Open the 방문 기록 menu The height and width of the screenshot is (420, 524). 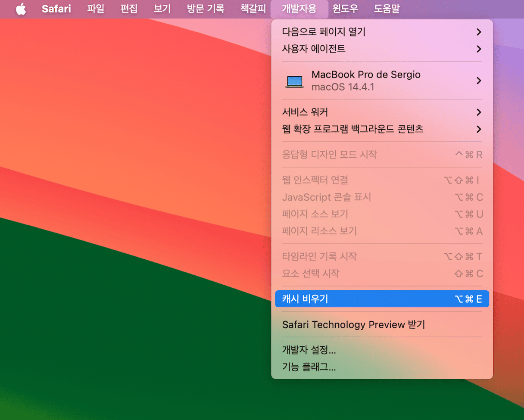[x=206, y=9]
